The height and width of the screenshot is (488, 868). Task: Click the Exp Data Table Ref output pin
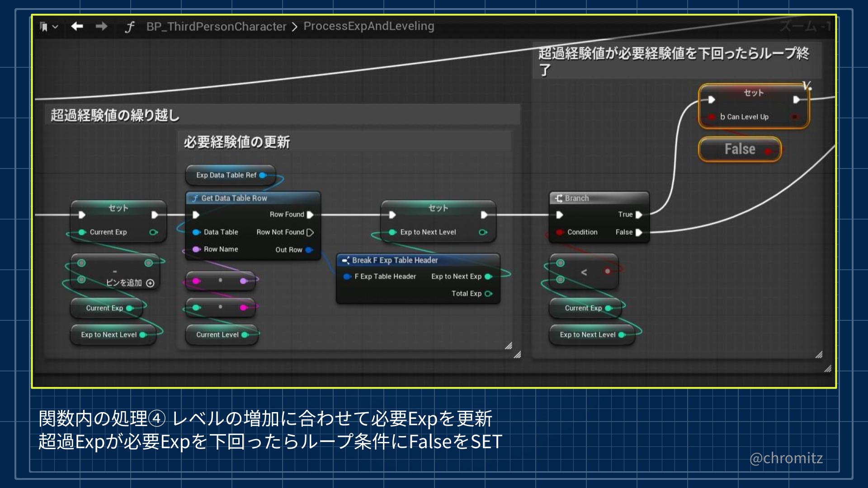point(262,175)
